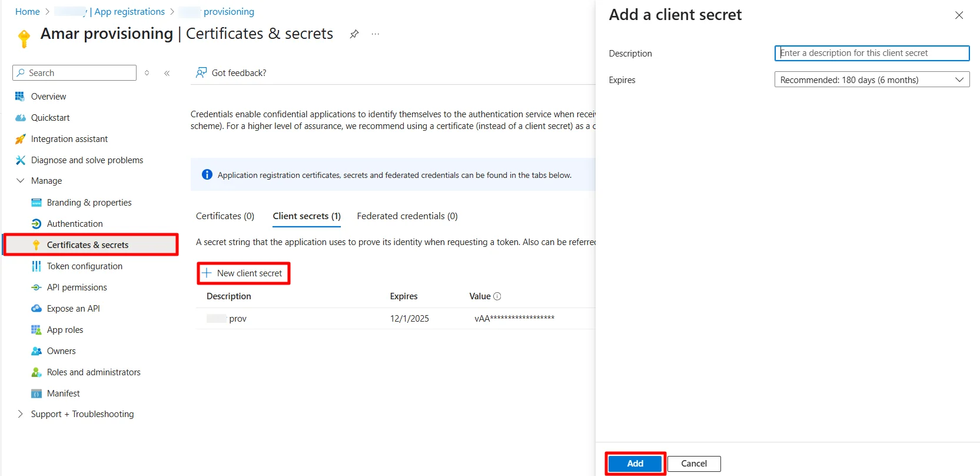
Task: Click the Integration assistant rocket icon
Action: 20,138
